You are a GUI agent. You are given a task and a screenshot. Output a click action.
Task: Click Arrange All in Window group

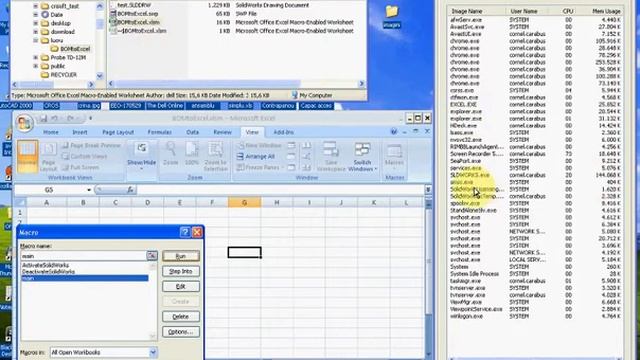(x=256, y=156)
